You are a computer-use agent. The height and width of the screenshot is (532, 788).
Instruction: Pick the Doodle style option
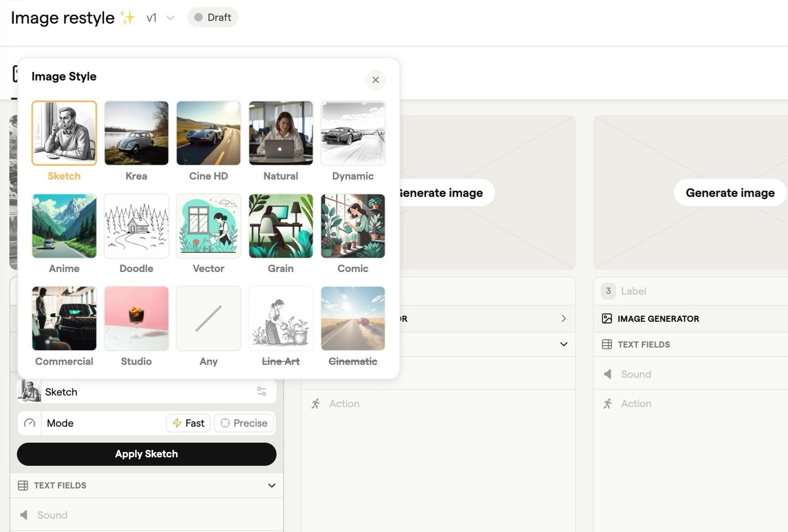tap(136, 226)
